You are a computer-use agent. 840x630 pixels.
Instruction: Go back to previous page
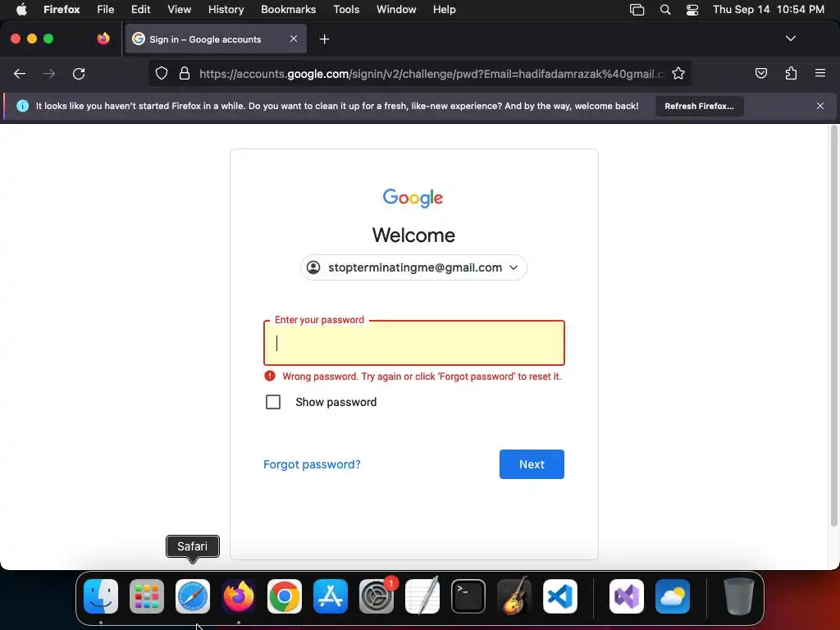[20, 73]
